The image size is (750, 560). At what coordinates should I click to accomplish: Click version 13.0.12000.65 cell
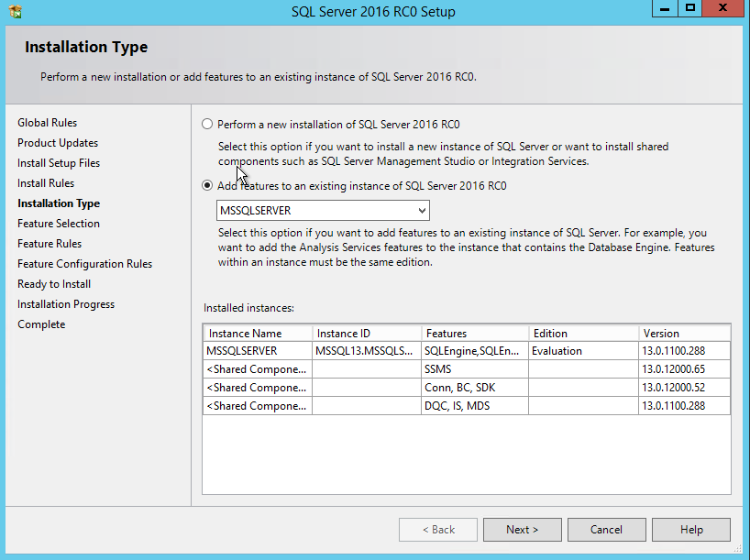pos(685,369)
